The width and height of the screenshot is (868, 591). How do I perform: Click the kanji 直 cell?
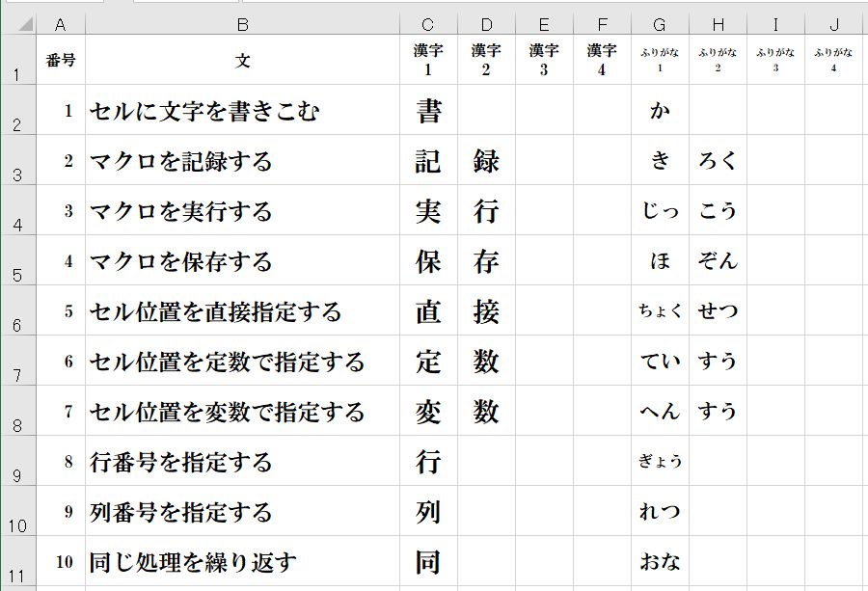click(428, 310)
